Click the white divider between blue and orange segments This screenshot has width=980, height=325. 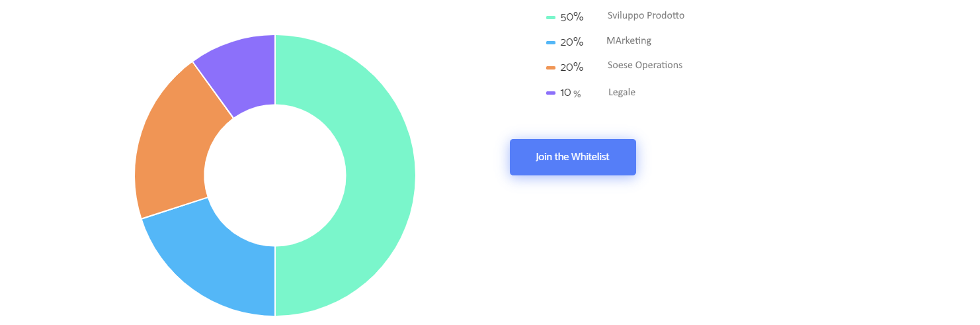point(175,208)
